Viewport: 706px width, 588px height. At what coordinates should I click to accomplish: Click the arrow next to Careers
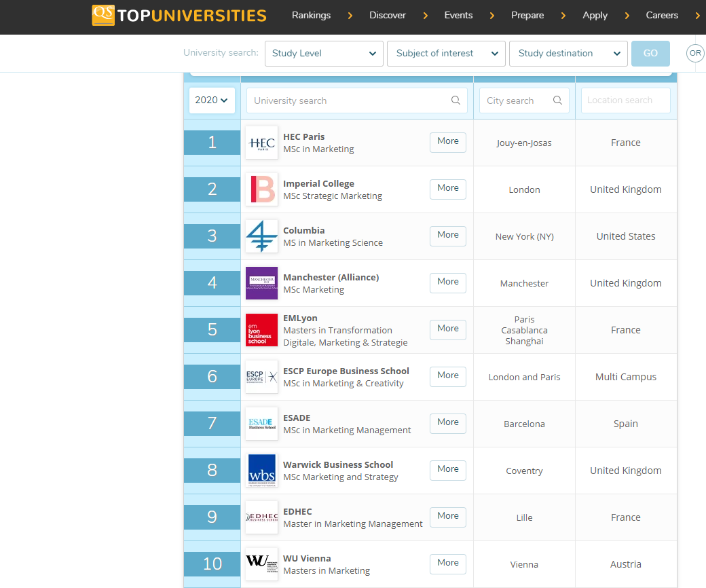[697, 16]
